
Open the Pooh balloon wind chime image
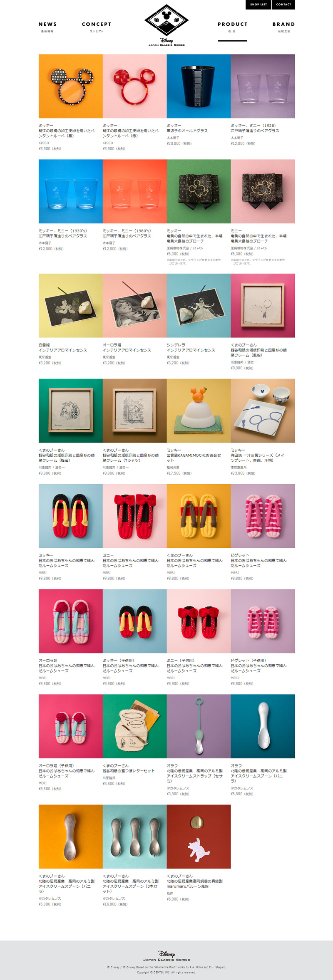[199, 836]
